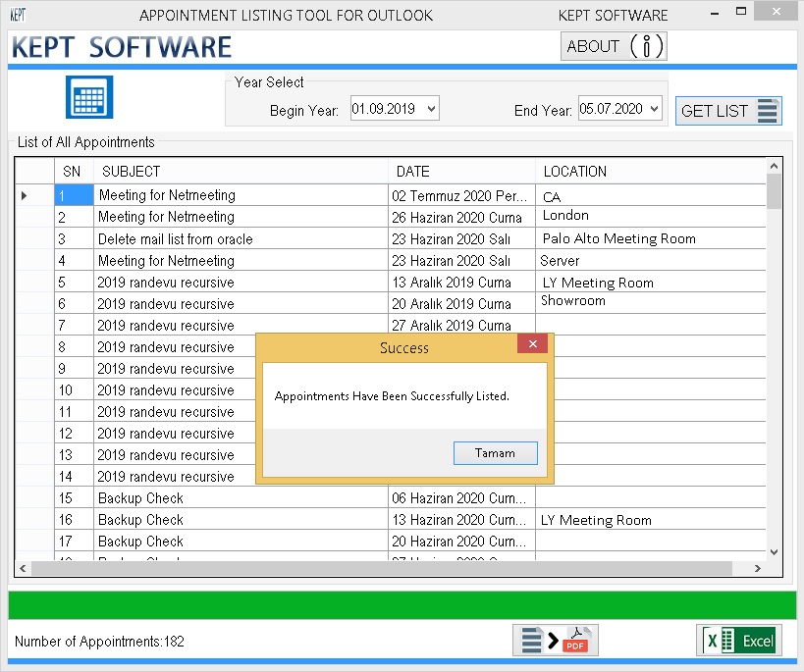
Task: Click '27 Aralık 2019 Cuma' date cell
Action: pos(462,325)
